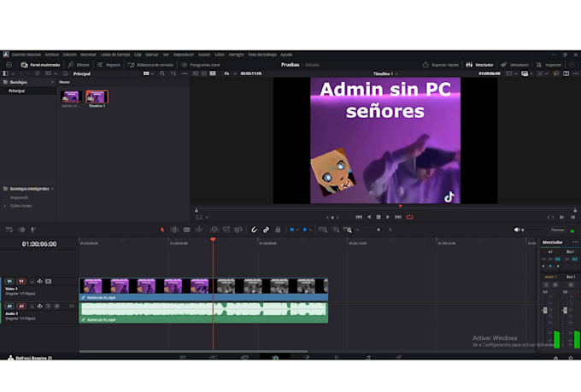Toggle magnet Snapping in timeline toolbar
Image resolution: width=581 pixels, height=392 pixels.
(x=254, y=230)
